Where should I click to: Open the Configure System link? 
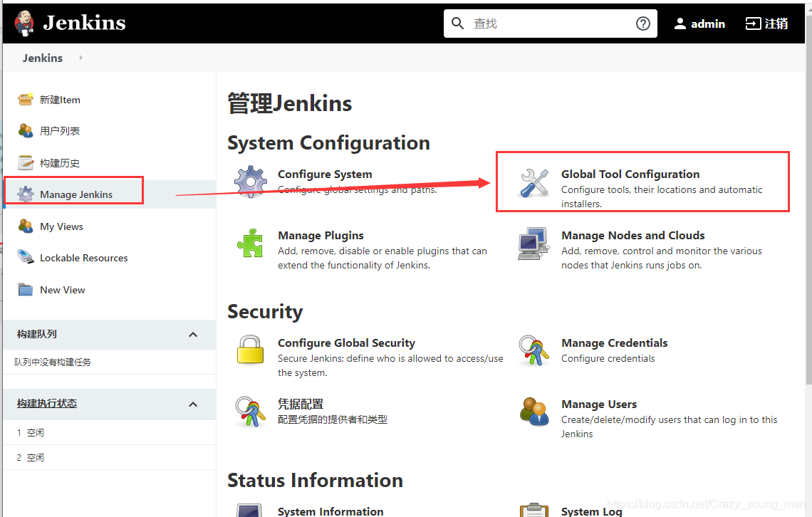pyautogui.click(x=325, y=174)
